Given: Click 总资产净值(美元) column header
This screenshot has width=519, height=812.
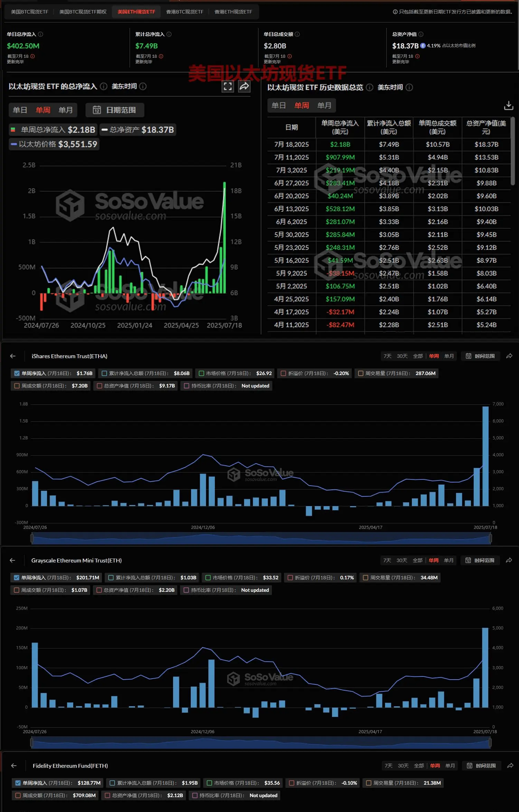Looking at the screenshot, I should pos(486,127).
